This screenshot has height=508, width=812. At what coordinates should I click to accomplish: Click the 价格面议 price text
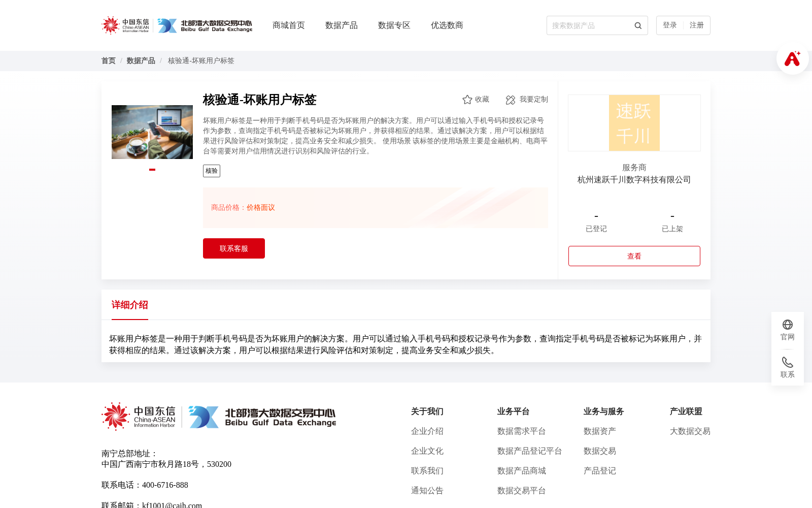[261, 208]
